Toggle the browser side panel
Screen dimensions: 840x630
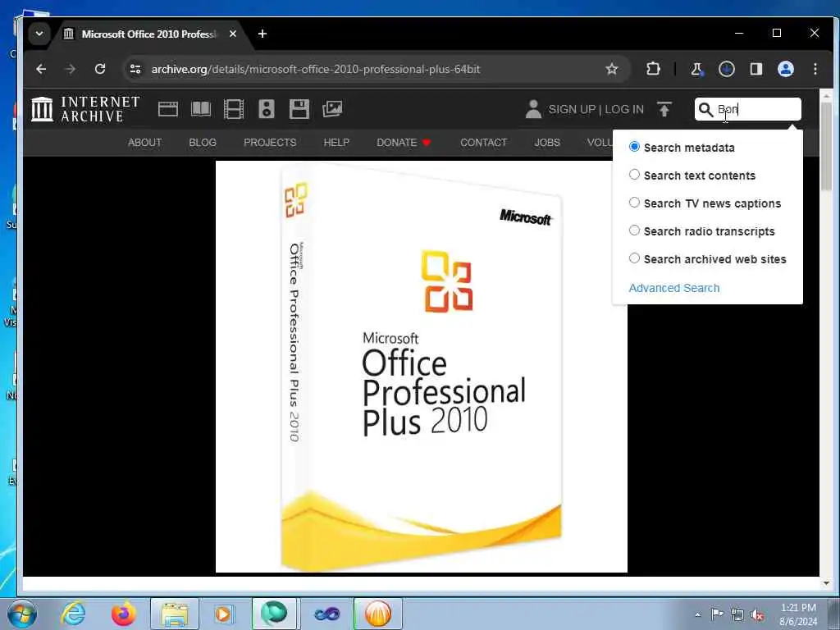pyautogui.click(x=756, y=69)
